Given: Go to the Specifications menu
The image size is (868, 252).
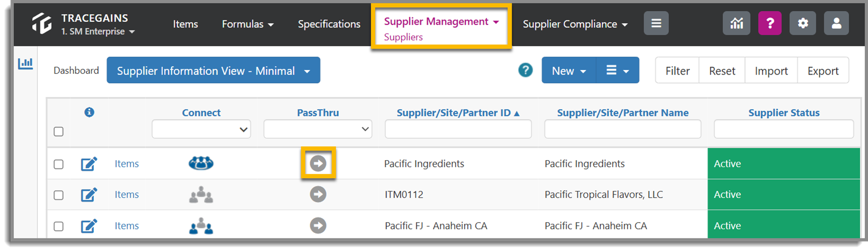Looking at the screenshot, I should (x=329, y=24).
